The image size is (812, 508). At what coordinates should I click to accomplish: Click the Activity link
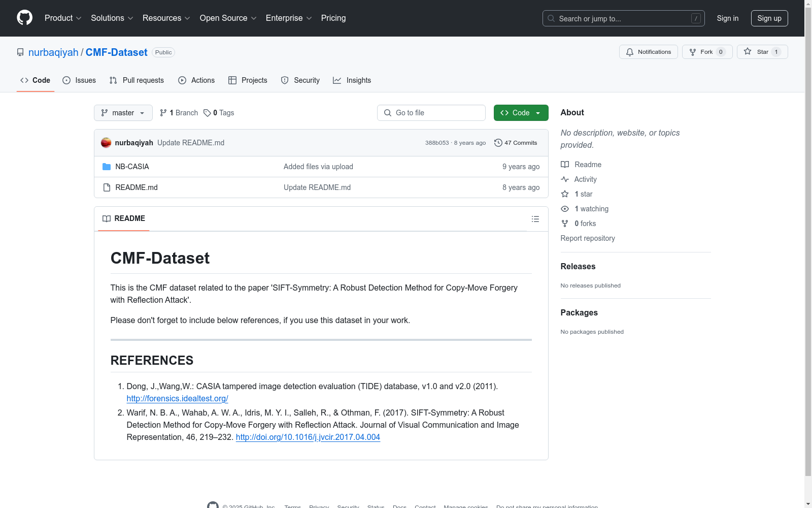coord(585,179)
